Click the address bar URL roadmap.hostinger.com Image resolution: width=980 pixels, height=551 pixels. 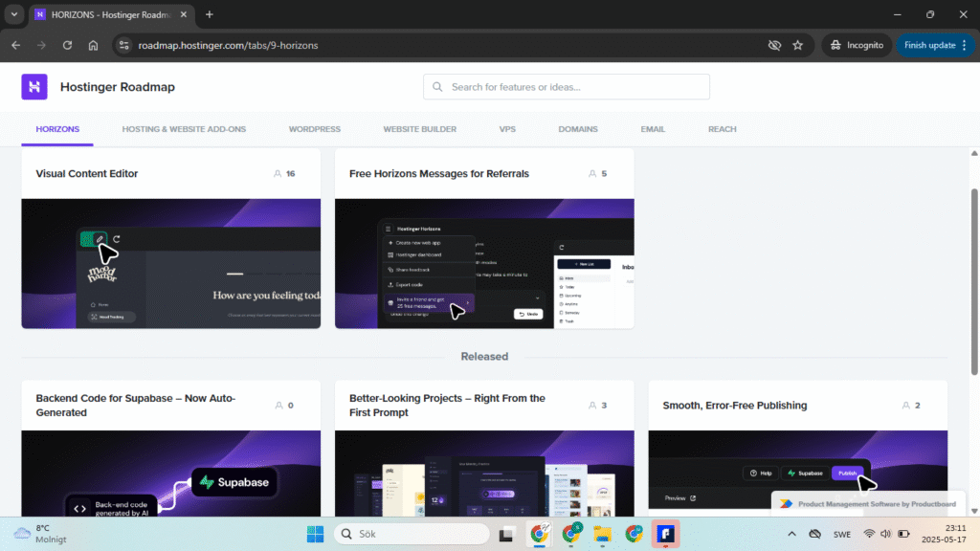coord(228,45)
